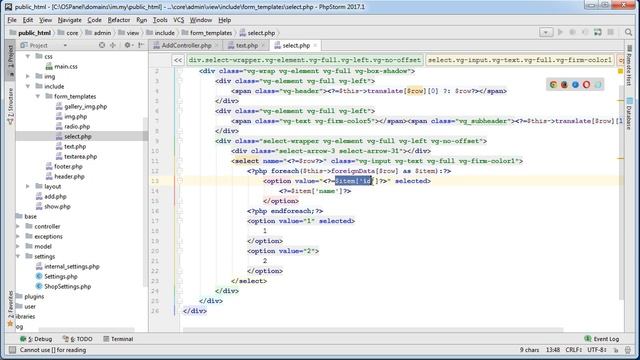Expand the img folder
This screenshot has height=360, width=640.
28,76
